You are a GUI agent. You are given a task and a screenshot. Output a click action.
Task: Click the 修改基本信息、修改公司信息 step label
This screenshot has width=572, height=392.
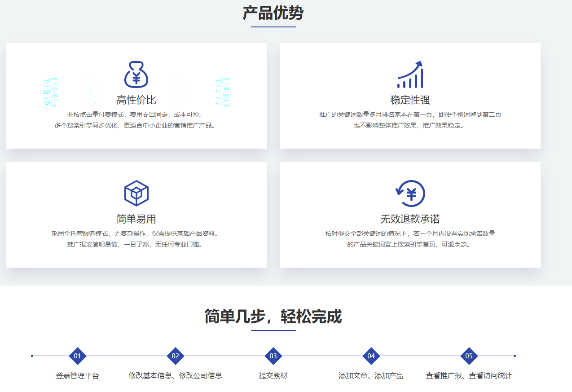pyautogui.click(x=176, y=376)
